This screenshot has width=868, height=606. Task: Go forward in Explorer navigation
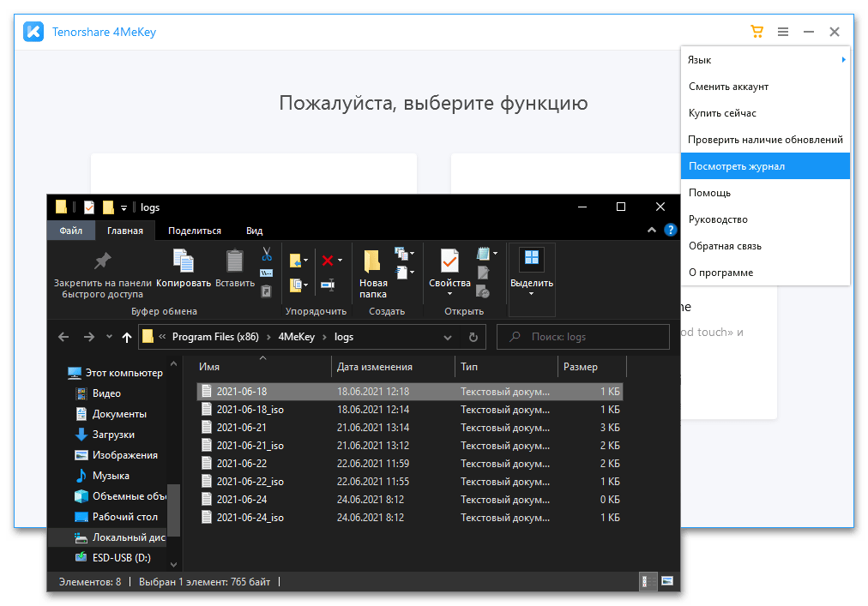point(88,337)
